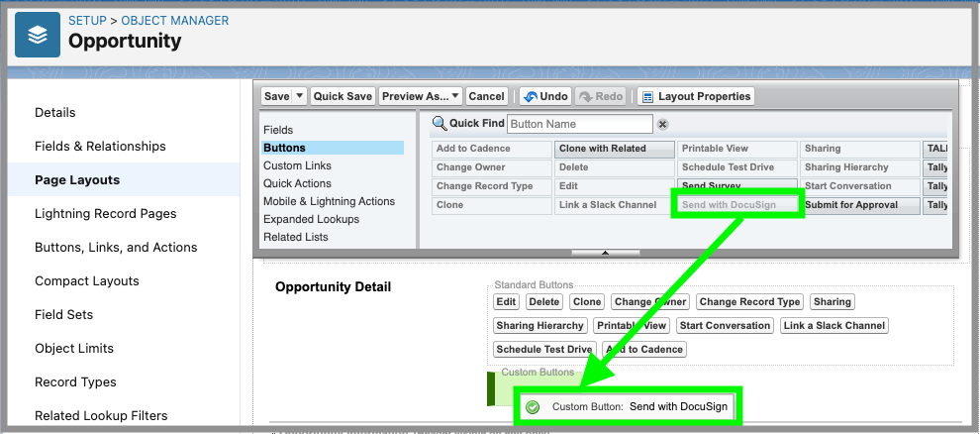Select Clone with Related in the palette
Viewport: 980px width, 434px height.
(602, 149)
